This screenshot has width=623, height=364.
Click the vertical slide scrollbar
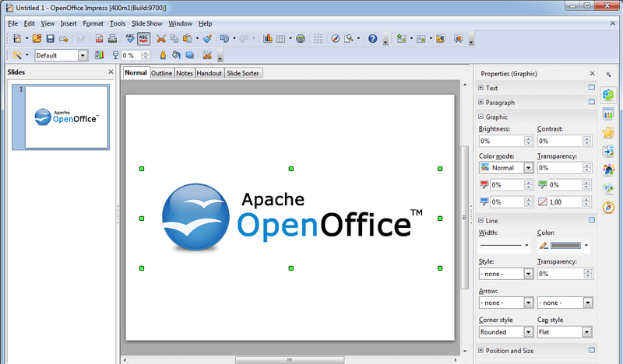pos(464,218)
